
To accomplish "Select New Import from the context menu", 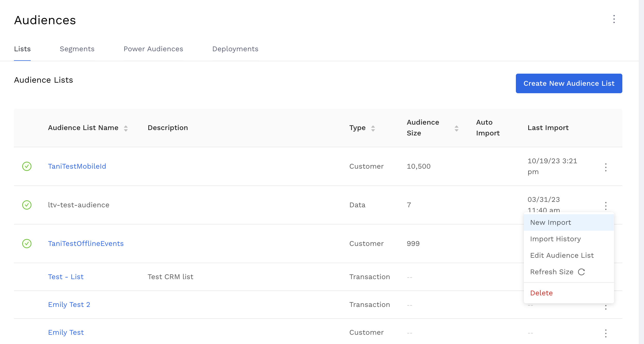I will (x=550, y=222).
